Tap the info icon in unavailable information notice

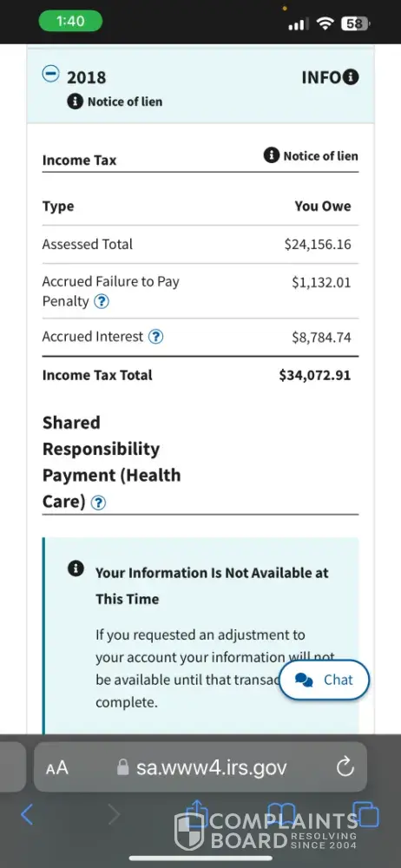[76, 568]
